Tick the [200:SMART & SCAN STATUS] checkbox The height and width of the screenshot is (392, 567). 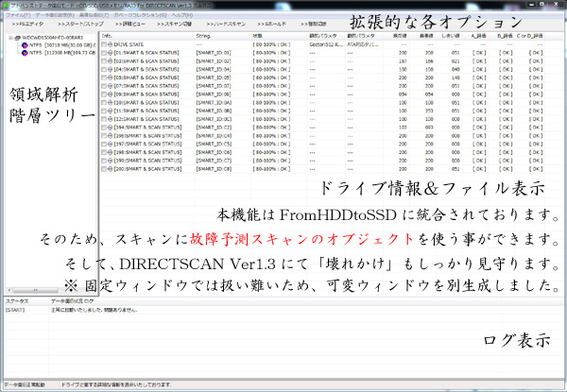[104, 169]
